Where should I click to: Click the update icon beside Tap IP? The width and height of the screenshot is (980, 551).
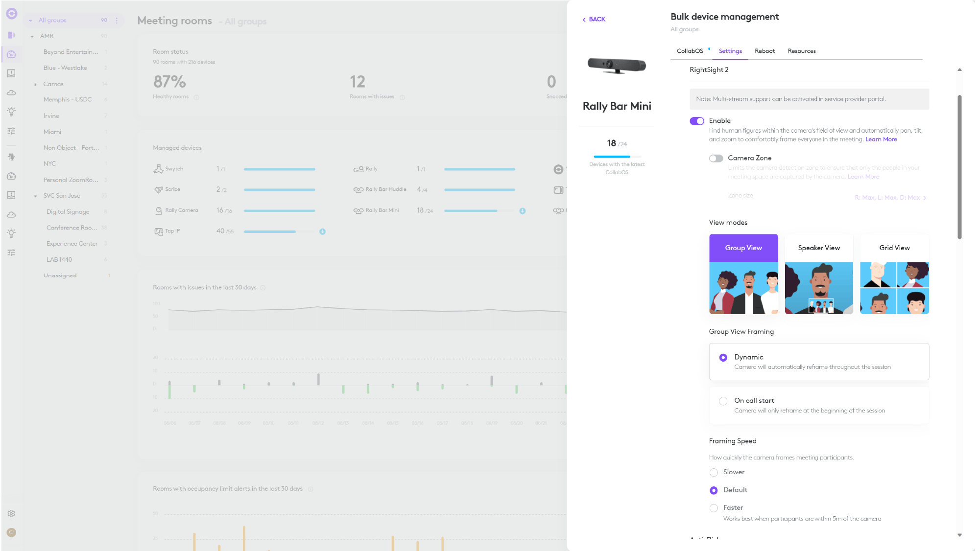point(322,231)
